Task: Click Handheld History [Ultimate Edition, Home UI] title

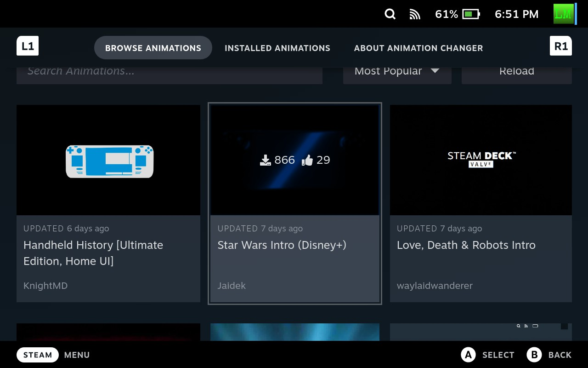Action: [93, 253]
